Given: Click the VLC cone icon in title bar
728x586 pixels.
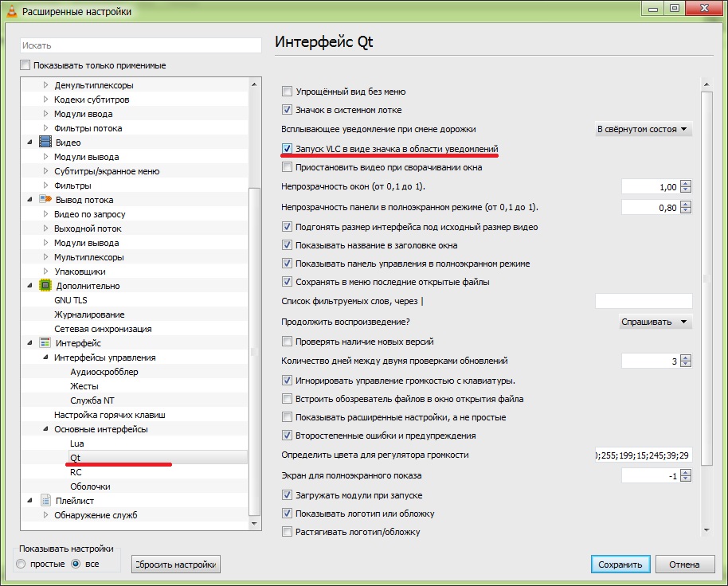Looking at the screenshot, I should coord(12,11).
